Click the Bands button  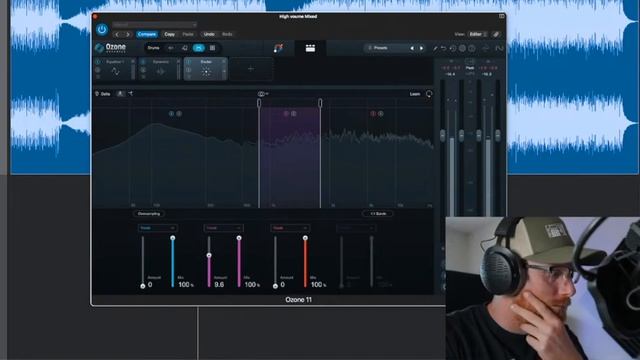click(378, 213)
